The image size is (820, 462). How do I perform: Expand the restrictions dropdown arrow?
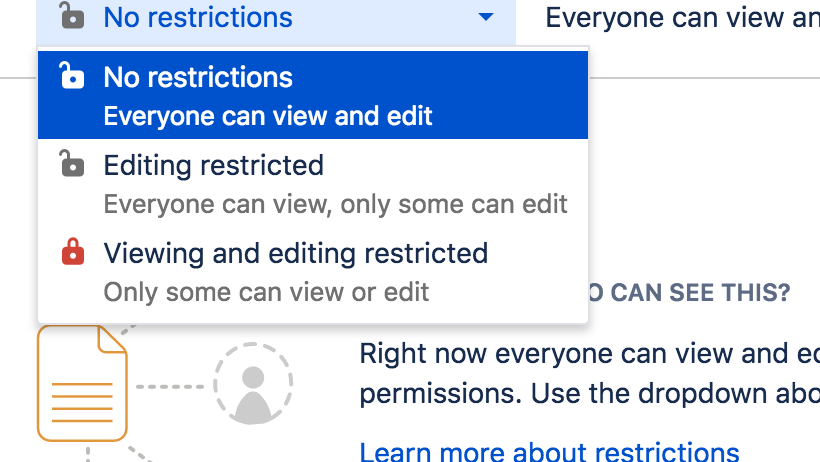486,17
